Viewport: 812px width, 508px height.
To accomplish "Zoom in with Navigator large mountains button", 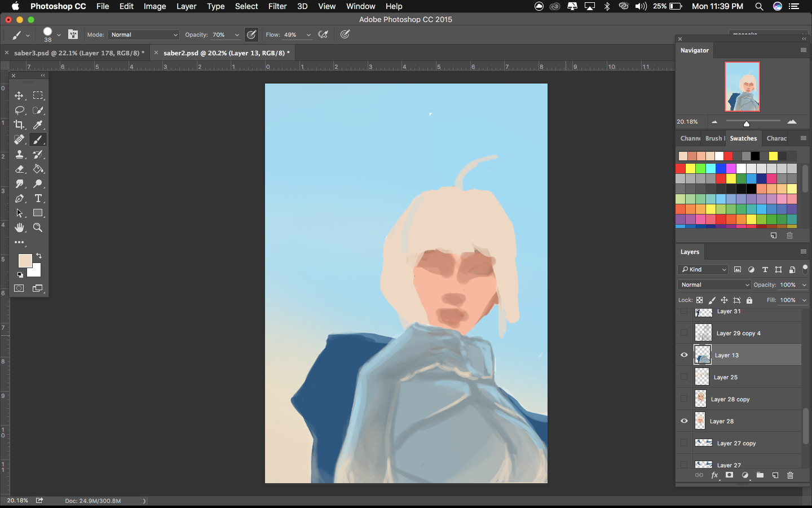I will point(792,121).
